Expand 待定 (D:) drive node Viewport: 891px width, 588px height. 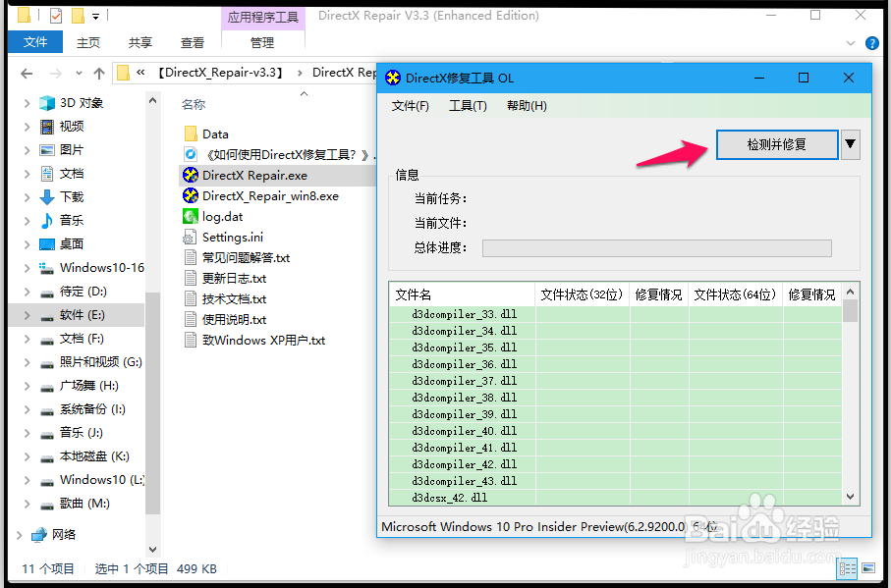click(x=27, y=292)
